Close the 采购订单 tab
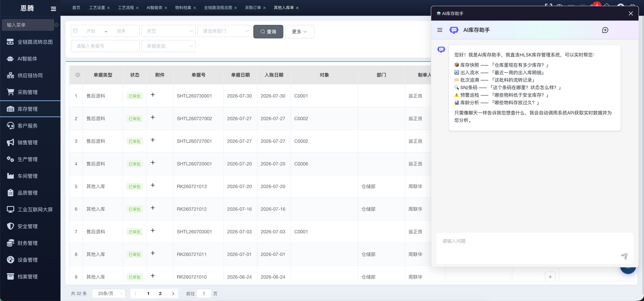Image resolution: width=644 pixels, height=301 pixels. tap(264, 8)
